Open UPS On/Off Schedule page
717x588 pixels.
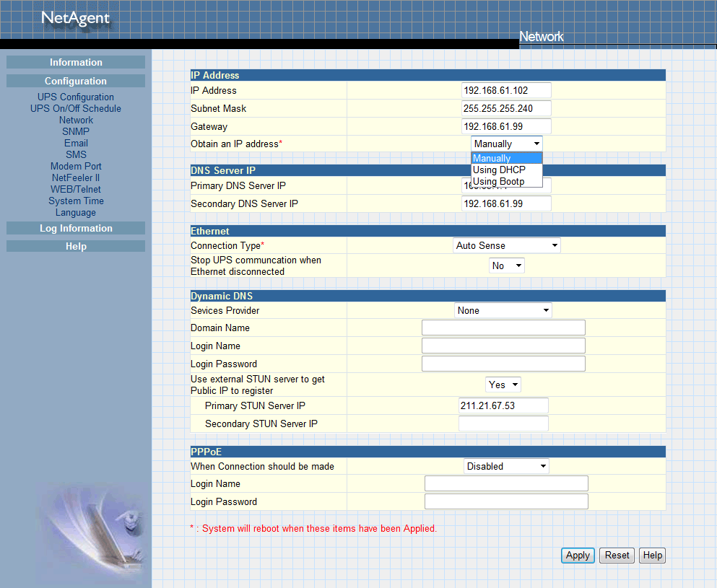76,108
